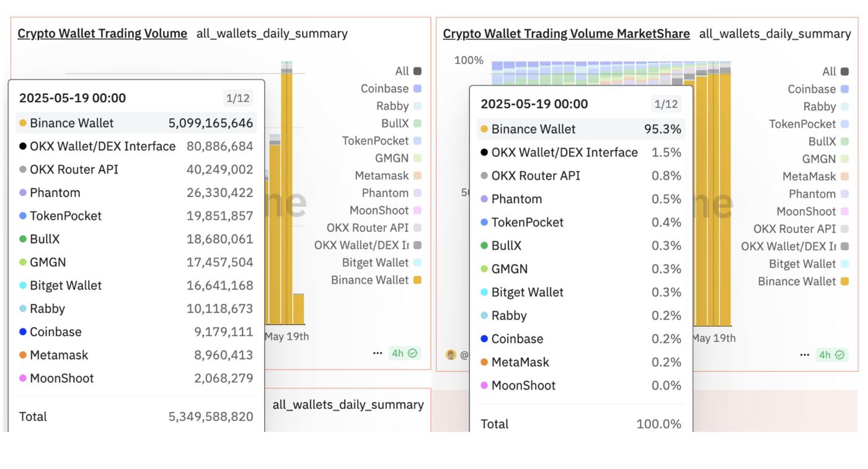Viewport: 868px width, 469px height.
Task: Toggle All in Trading Volume legend
Action: [408, 71]
